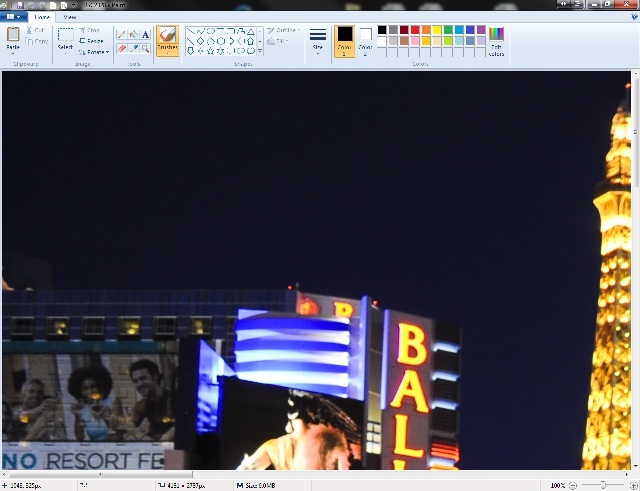Click the vertical scrollbar down arrow
Viewport: 640px width, 491px height.
point(635,467)
